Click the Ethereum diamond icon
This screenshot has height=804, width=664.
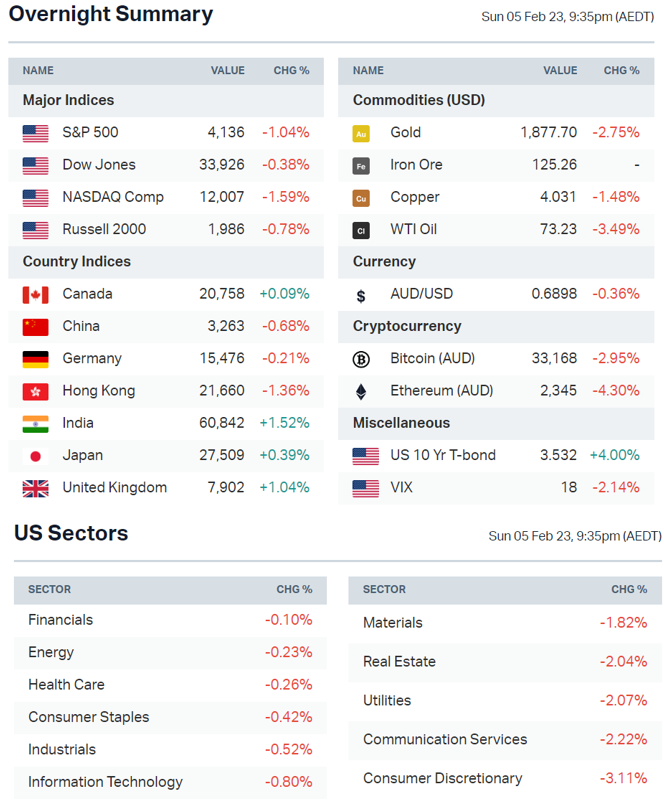click(x=361, y=391)
